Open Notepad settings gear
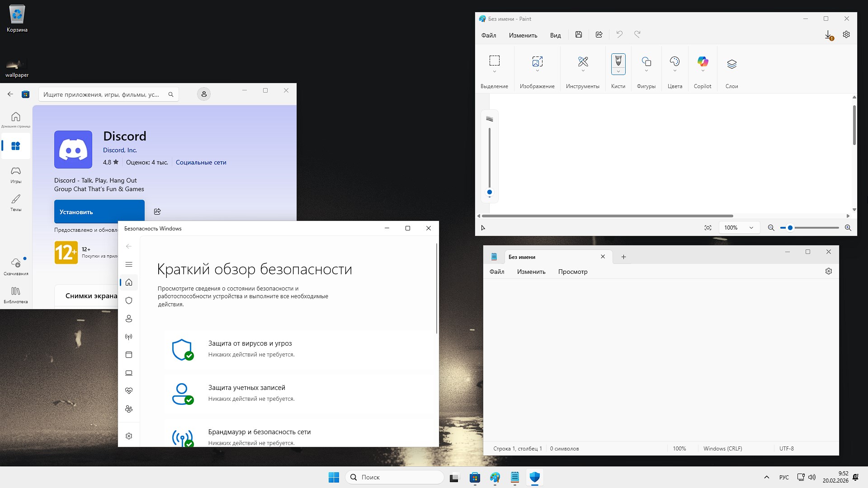This screenshot has height=488, width=868. (828, 271)
